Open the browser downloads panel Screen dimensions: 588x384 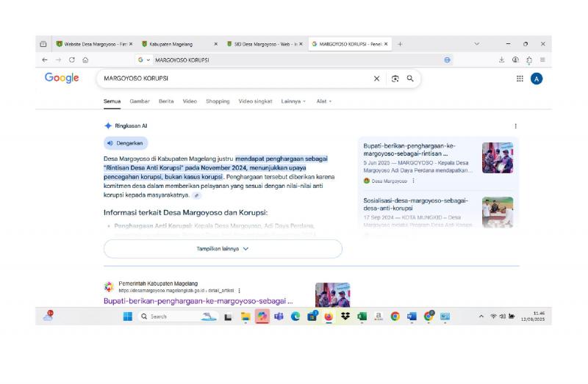click(x=501, y=60)
